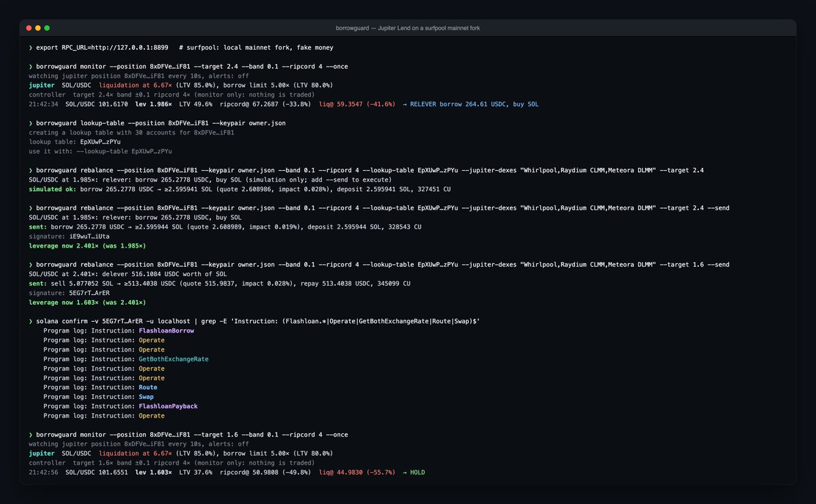Select the timestamp '21:42:56'
Image resolution: width=816 pixels, height=504 pixels.
click(43, 472)
